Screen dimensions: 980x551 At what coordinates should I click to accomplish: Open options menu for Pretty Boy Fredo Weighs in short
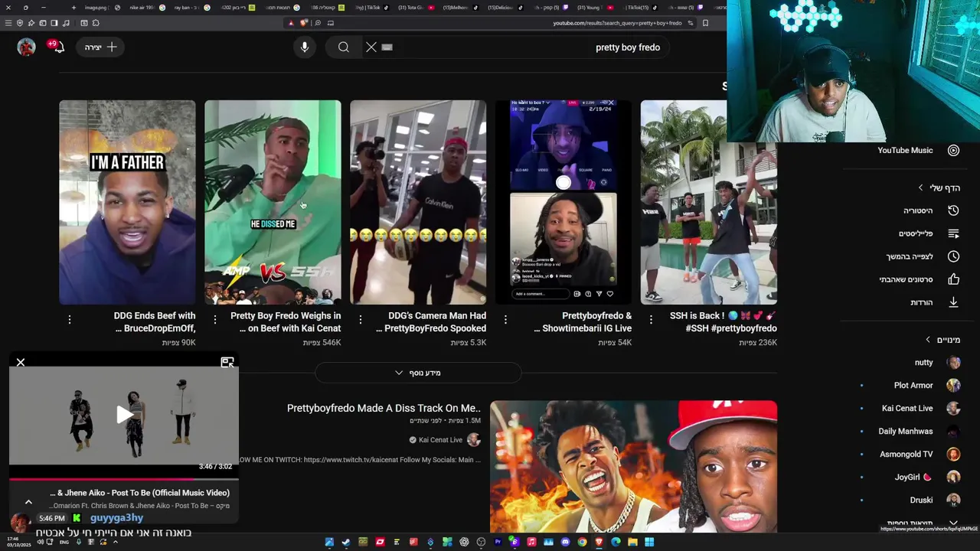215,319
